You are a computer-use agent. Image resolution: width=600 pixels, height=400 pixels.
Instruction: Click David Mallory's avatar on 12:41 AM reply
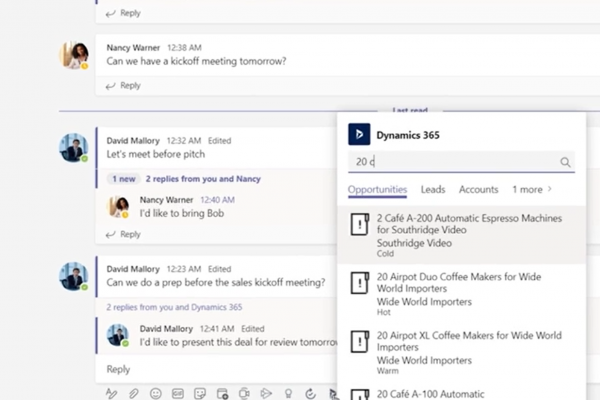[118, 335]
